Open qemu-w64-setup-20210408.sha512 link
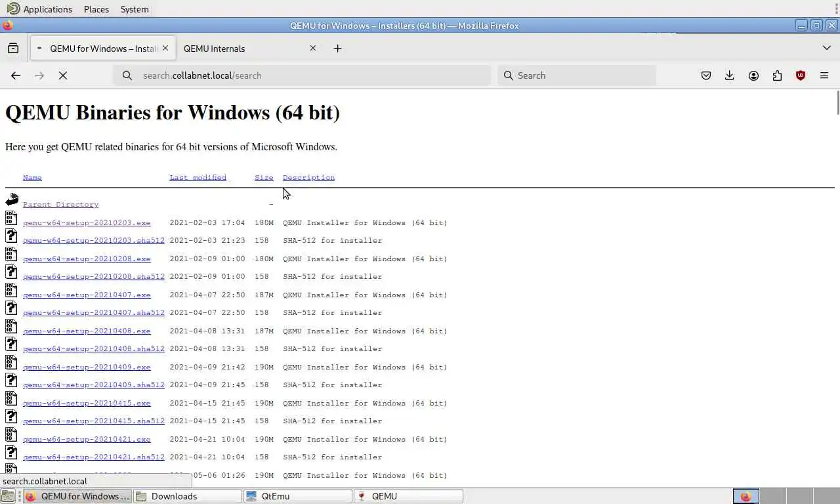The width and height of the screenshot is (840, 504). 94,349
